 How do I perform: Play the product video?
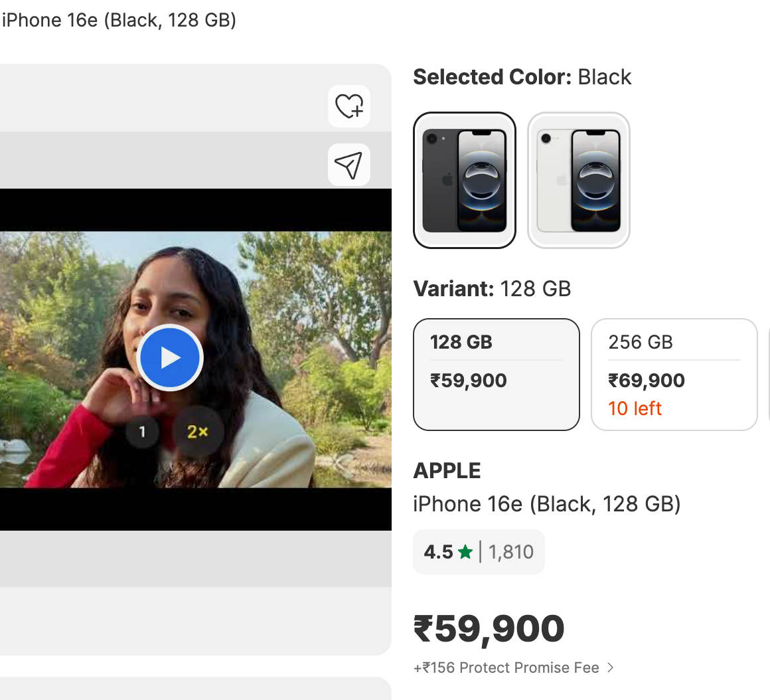(x=170, y=358)
